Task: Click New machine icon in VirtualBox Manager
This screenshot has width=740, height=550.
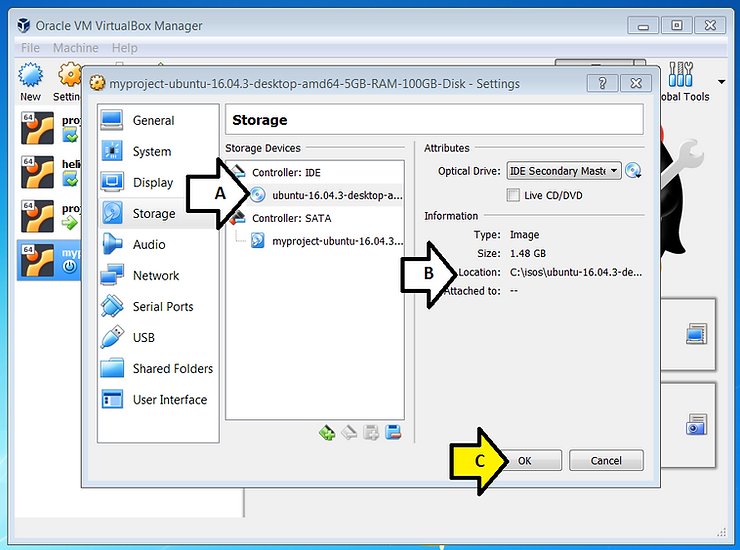Action: pos(30,81)
